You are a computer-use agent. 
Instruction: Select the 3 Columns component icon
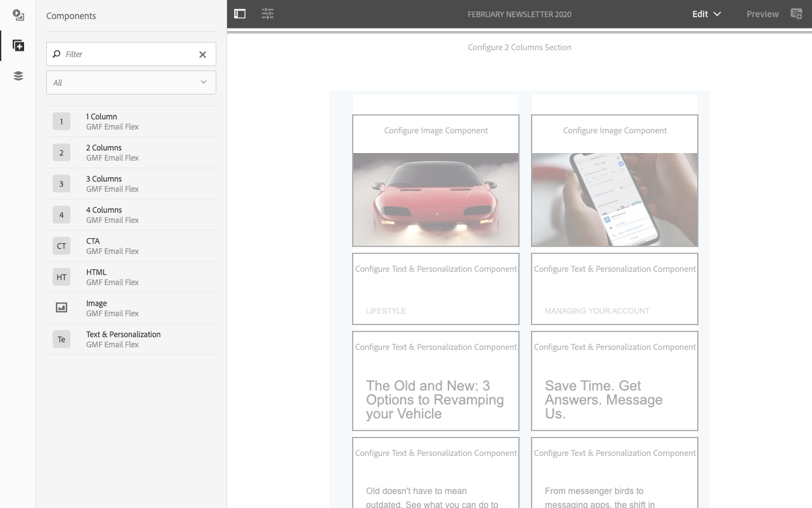[62, 184]
